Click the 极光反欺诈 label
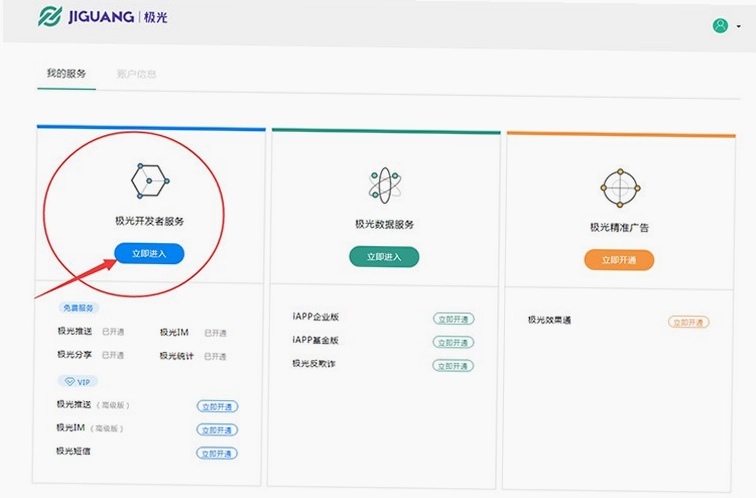The image size is (756, 498). 313,363
